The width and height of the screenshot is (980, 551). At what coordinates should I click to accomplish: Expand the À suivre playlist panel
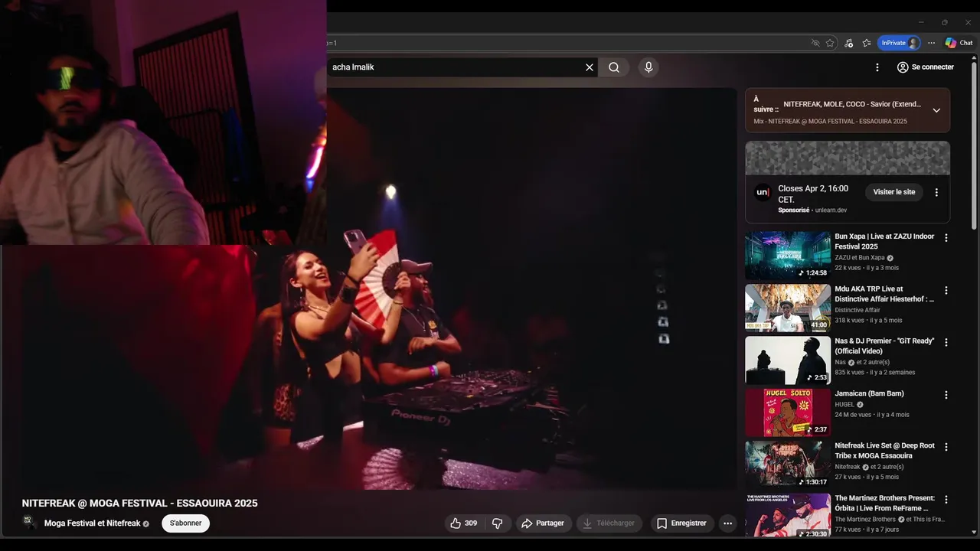point(936,110)
